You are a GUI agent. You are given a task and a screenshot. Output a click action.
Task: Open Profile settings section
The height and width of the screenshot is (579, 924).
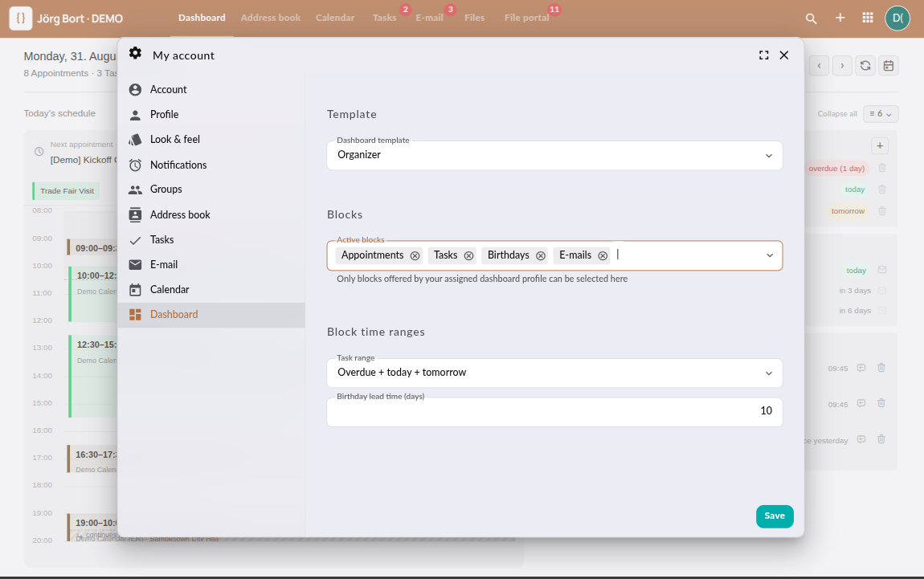coord(211,114)
